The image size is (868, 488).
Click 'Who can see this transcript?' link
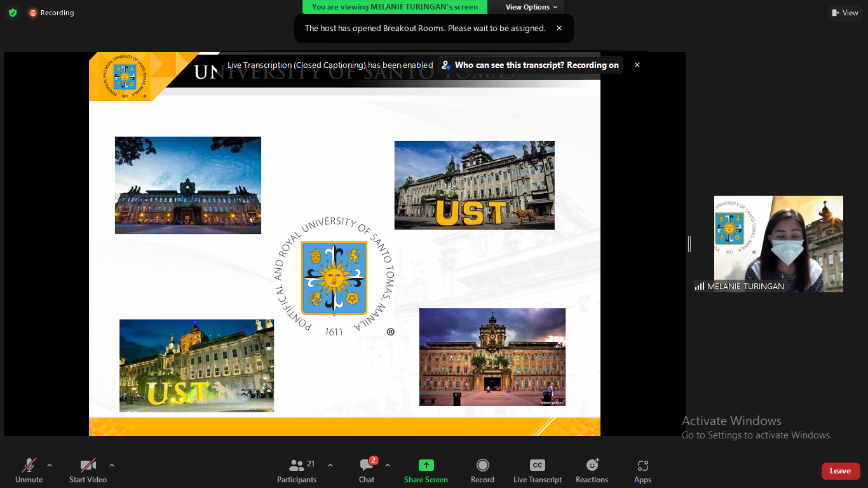531,65
